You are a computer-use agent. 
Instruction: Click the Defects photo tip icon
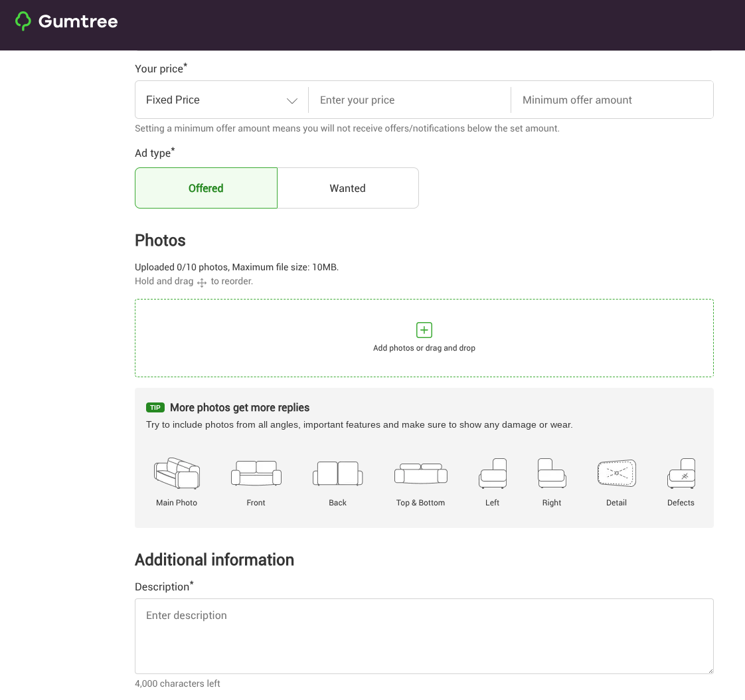click(681, 474)
